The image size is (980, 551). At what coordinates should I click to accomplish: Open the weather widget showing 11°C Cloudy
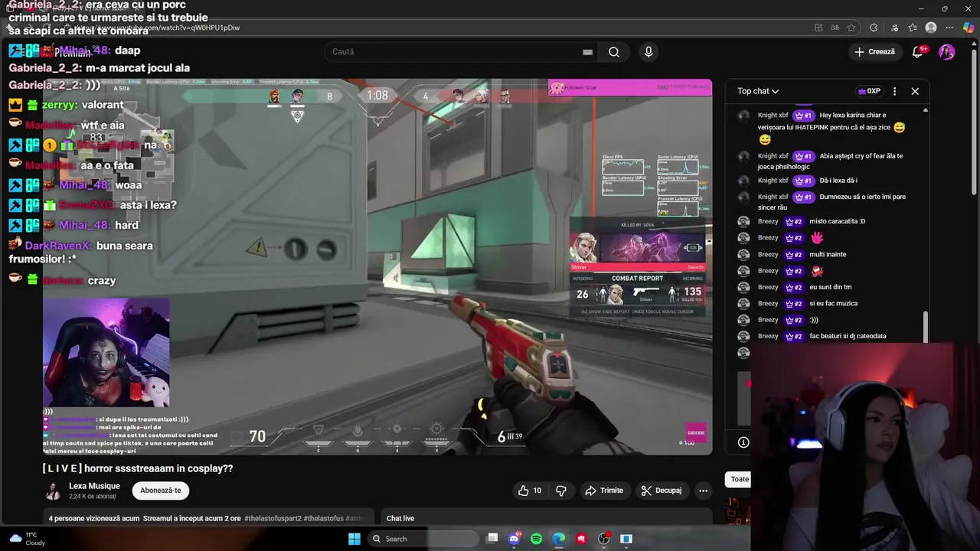[x=26, y=539]
